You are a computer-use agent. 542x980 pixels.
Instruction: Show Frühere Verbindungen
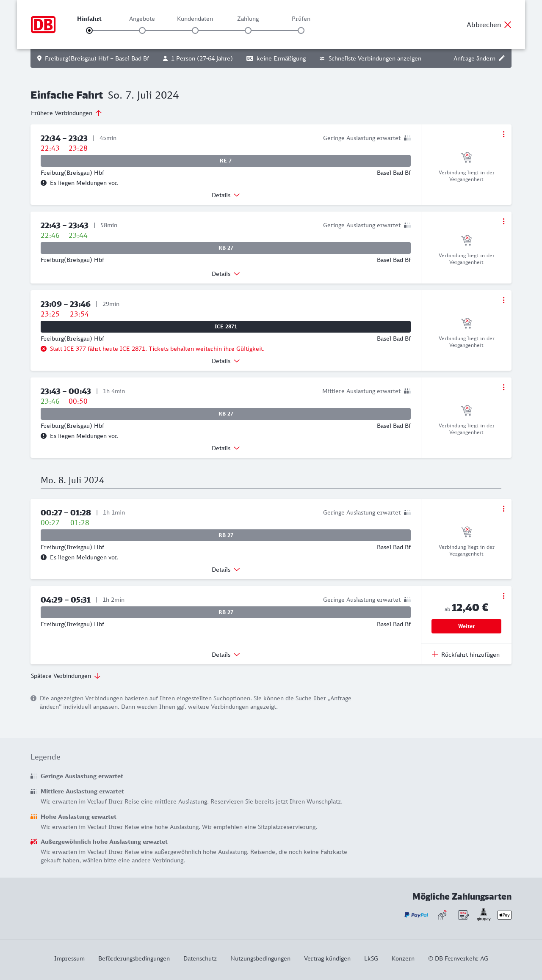(x=66, y=113)
